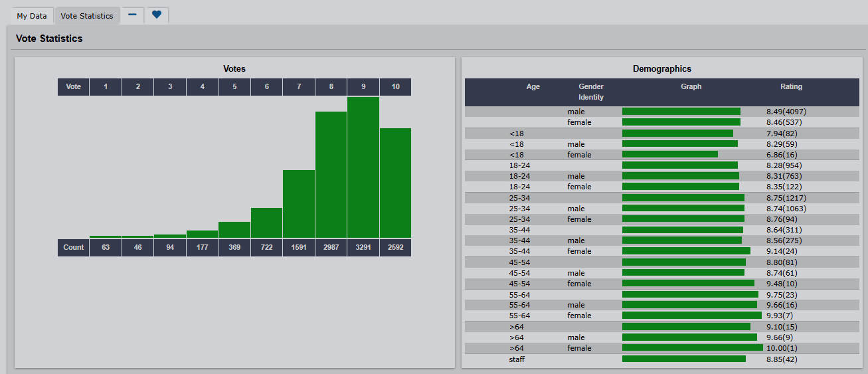
Task: Click the Age column header
Action: [x=533, y=87]
